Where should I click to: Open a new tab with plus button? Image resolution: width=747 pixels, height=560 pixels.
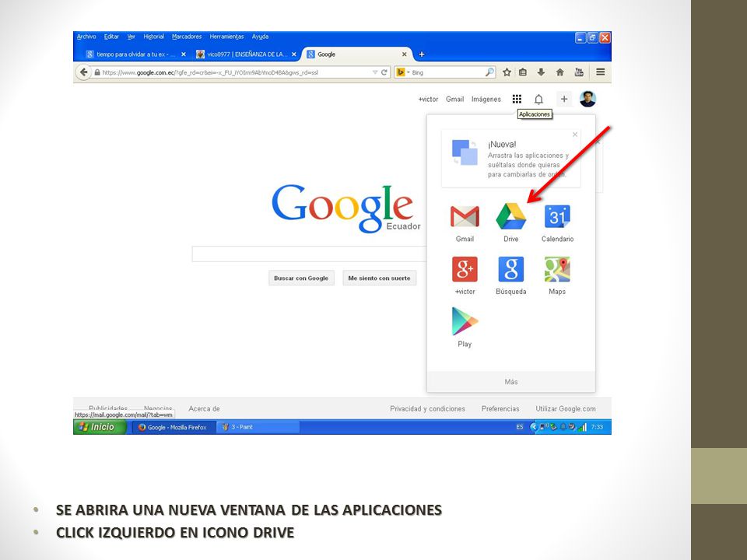(x=422, y=54)
